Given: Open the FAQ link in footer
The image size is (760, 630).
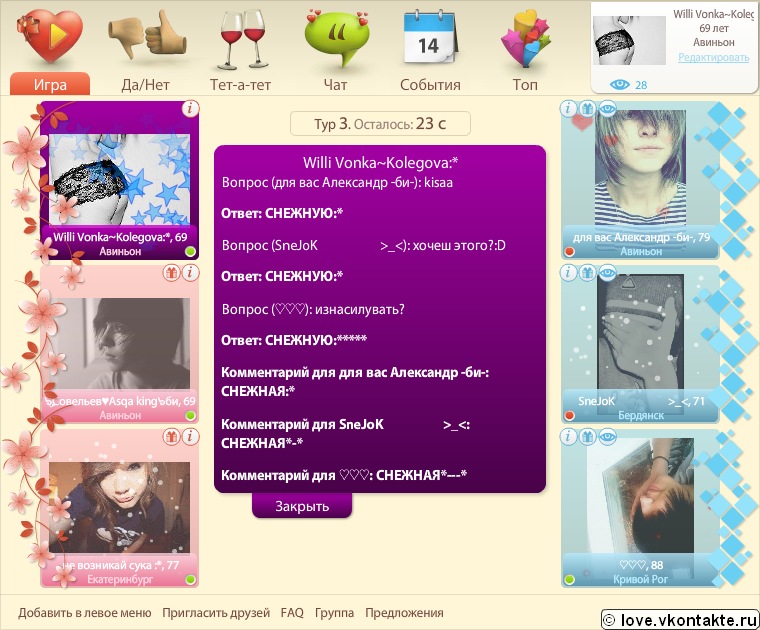Looking at the screenshot, I should point(292,613).
